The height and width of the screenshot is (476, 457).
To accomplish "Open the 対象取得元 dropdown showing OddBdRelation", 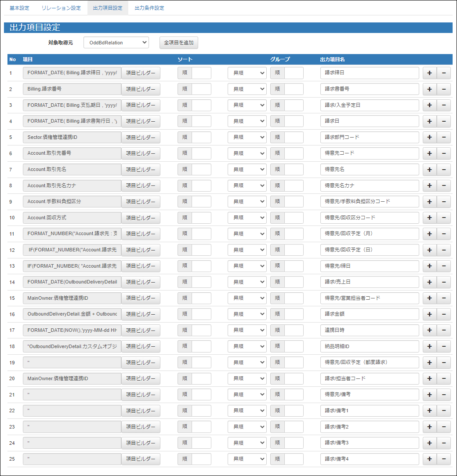I will [116, 43].
